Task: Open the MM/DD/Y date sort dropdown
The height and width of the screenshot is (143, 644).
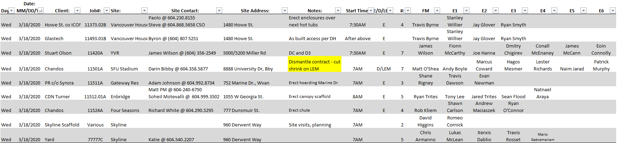Action: (41, 11)
